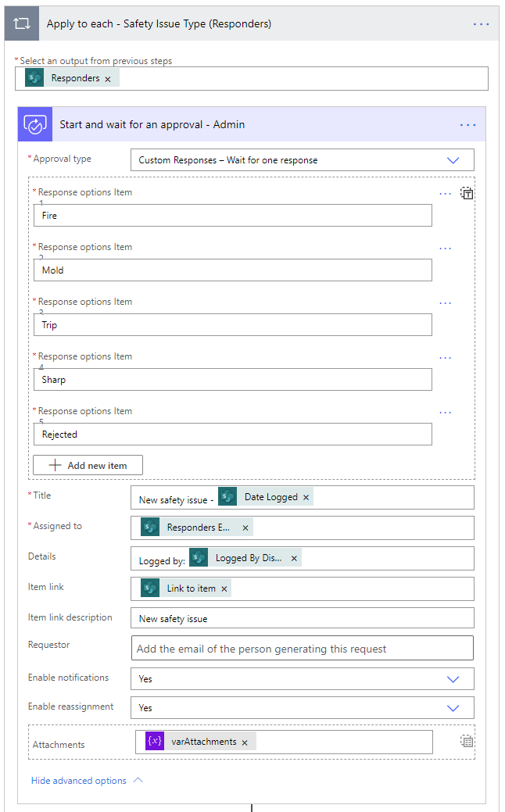Open the Enable reassignment dropdown
The height and width of the screenshot is (812, 505).
453,708
